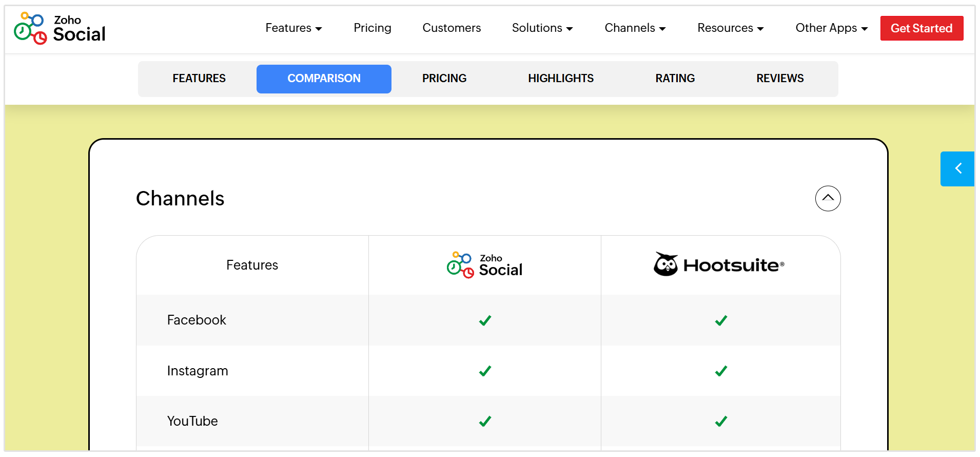Go to the REVIEWS tab
This screenshot has height=457, width=980.
click(x=780, y=79)
